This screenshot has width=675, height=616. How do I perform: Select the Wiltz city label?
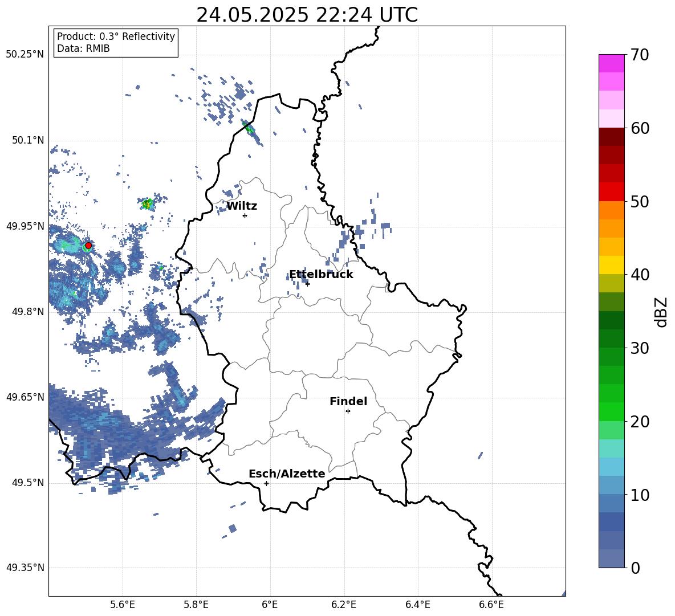(242, 206)
